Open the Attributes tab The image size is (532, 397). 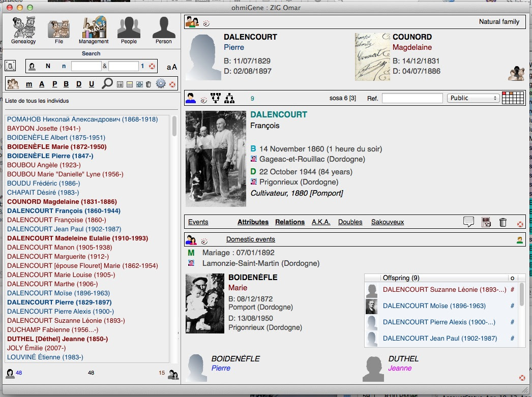coord(253,222)
